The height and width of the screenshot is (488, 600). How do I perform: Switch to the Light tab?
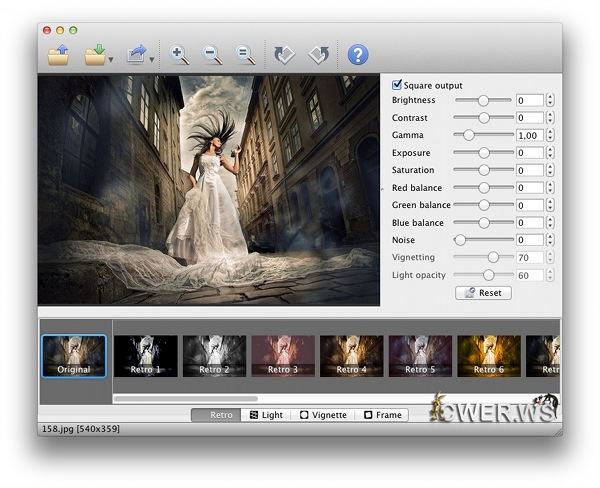point(266,414)
